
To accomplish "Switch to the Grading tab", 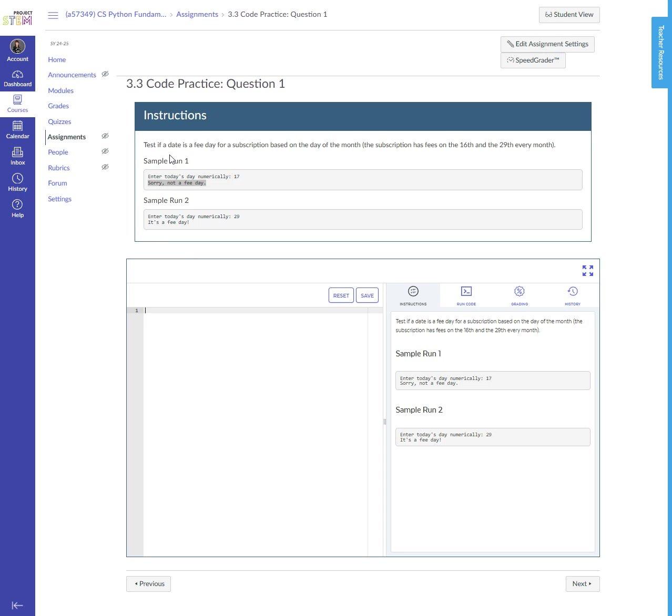I will [x=519, y=295].
